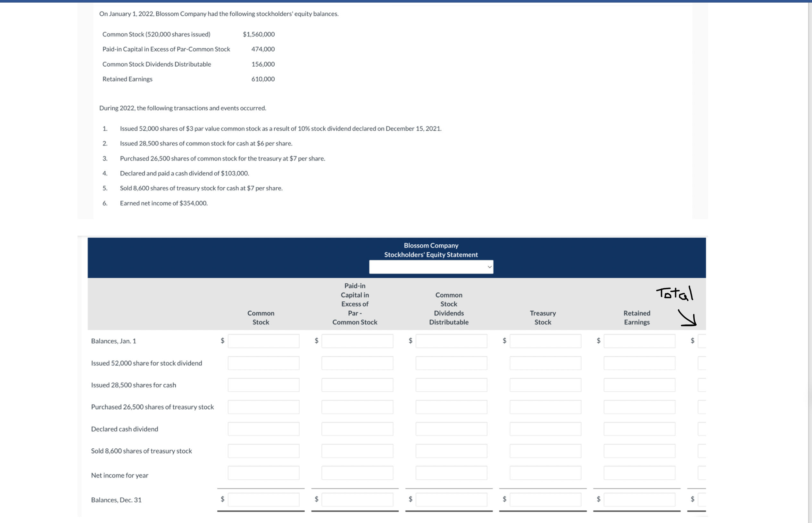Click Balances Jan. 1 Paid-in Capital field
The height and width of the screenshot is (523, 812).
click(357, 341)
